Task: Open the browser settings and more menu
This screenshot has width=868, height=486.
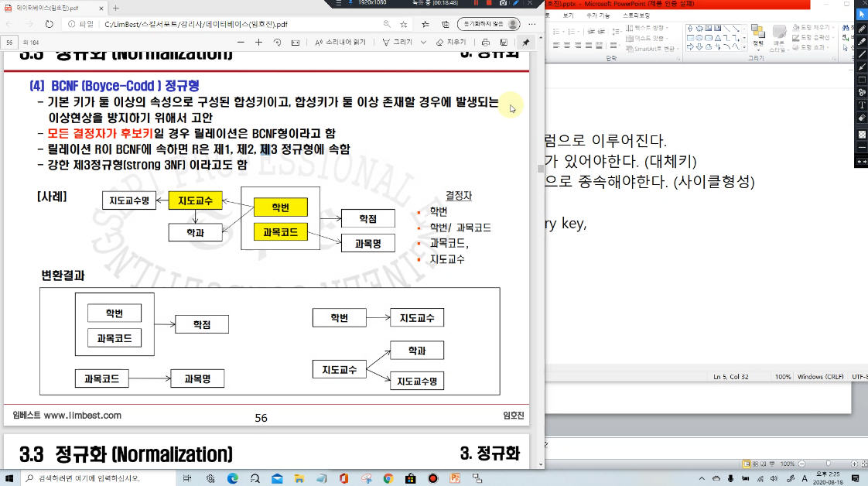Action: tap(532, 24)
